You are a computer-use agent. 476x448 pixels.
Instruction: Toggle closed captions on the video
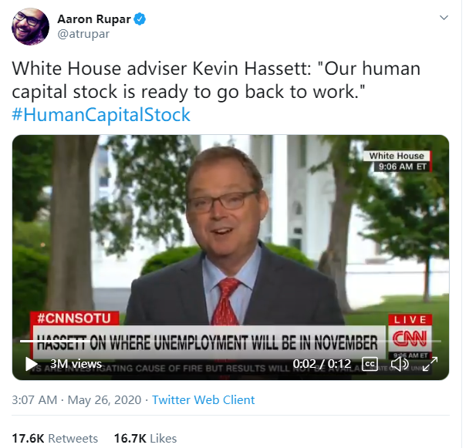(x=370, y=364)
